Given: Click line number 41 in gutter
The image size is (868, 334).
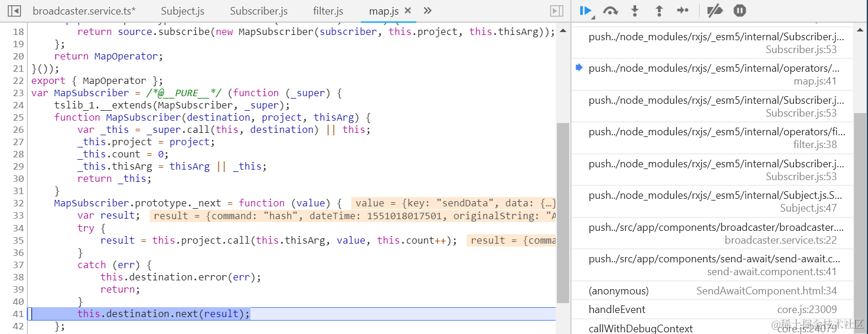Looking at the screenshot, I should [x=18, y=314].
